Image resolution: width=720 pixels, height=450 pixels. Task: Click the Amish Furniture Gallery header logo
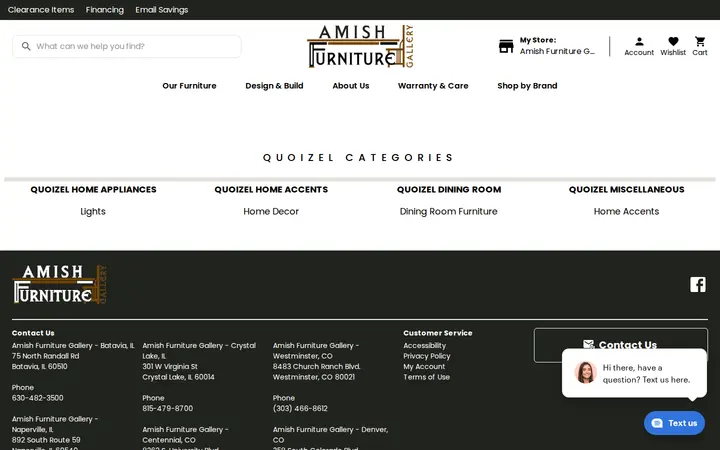(x=360, y=46)
